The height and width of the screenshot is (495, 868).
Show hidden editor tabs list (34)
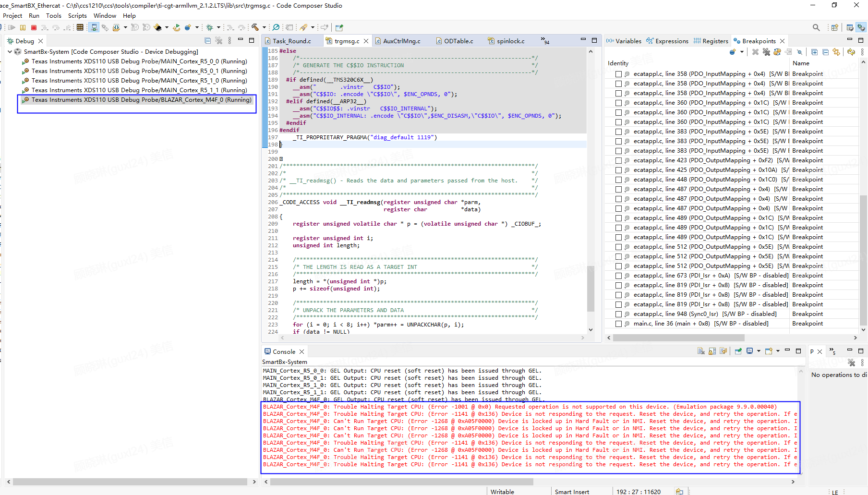[544, 40]
